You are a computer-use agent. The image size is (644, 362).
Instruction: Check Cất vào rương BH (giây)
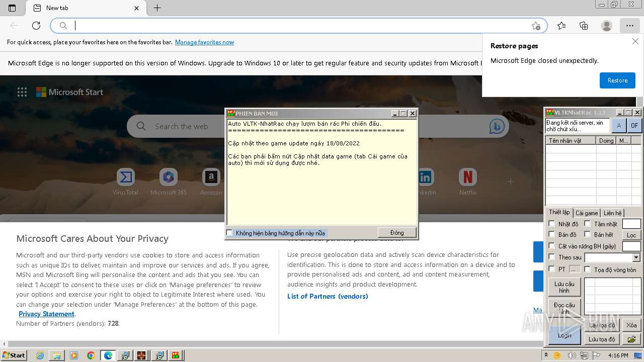551,246
